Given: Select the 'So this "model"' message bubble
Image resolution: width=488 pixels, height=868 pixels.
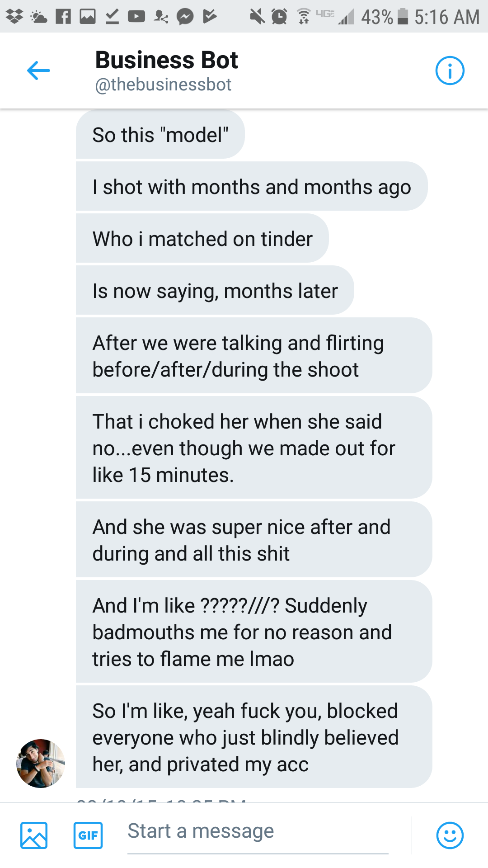Looking at the screenshot, I should tap(160, 135).
